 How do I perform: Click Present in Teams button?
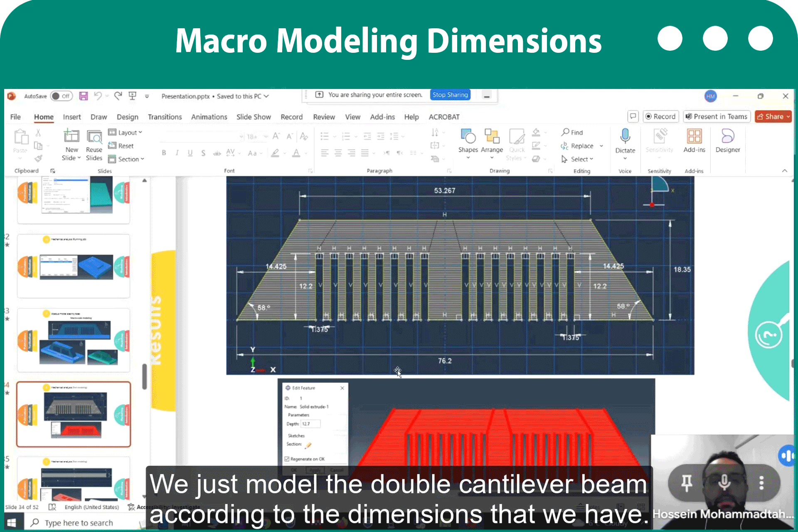716,116
